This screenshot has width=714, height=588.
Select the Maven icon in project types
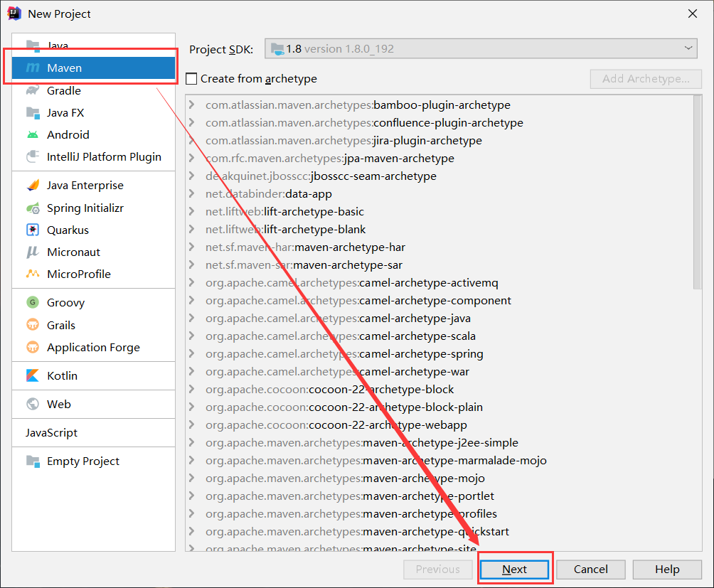click(x=33, y=68)
